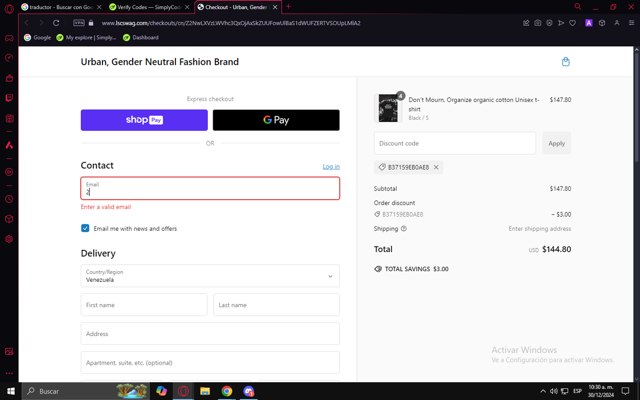640x400 pixels.
Task: Go back to previous page
Action: coord(27,23)
